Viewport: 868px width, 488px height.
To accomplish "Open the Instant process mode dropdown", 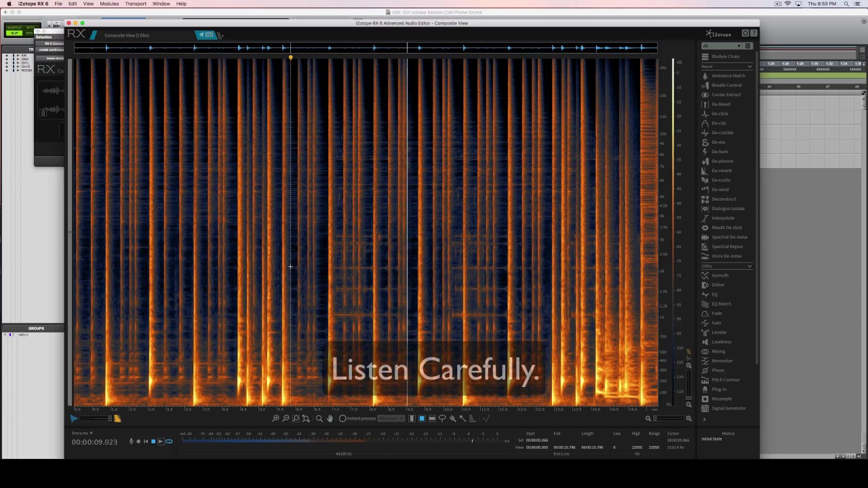I will (391, 419).
